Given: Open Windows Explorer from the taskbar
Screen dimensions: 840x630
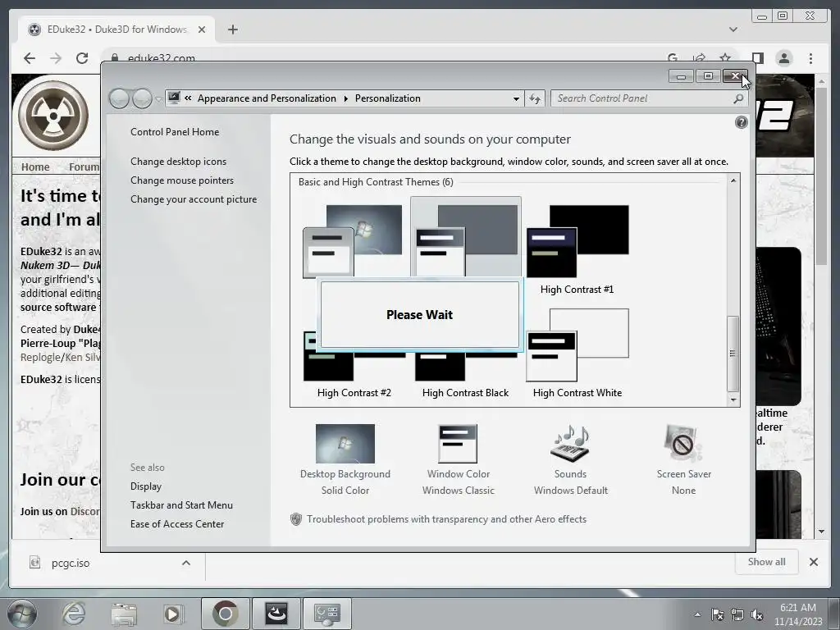Looking at the screenshot, I should (x=124, y=614).
